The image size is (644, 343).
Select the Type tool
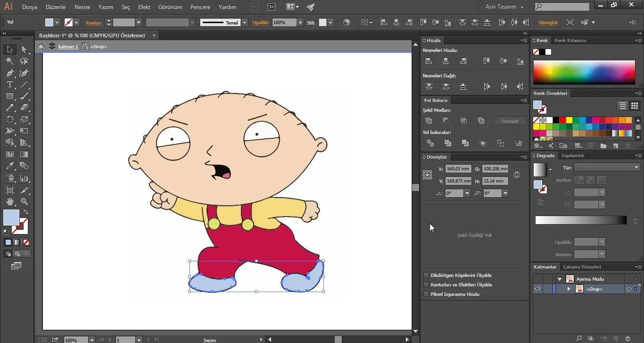point(9,84)
